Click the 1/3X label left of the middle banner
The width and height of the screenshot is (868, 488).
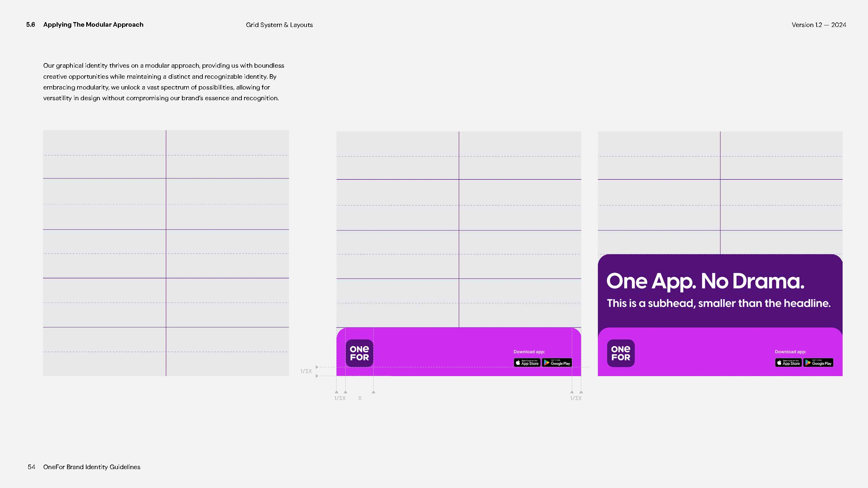click(x=306, y=371)
